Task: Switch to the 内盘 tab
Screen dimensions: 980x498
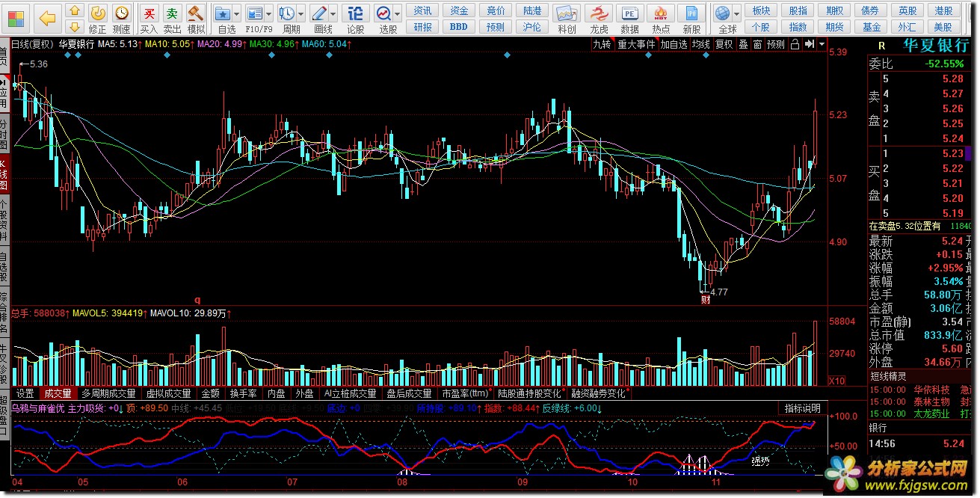Action: [x=277, y=393]
